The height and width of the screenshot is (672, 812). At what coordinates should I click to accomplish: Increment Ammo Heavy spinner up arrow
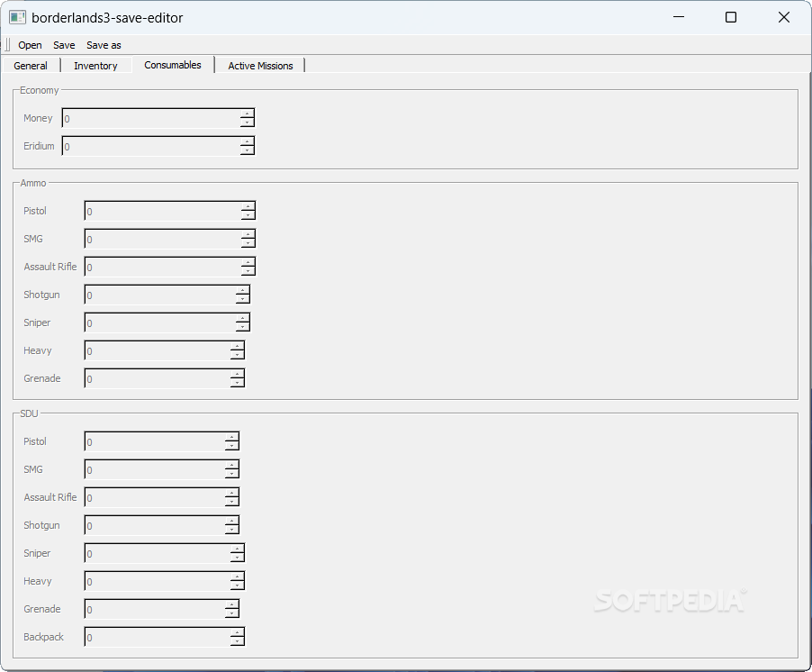point(238,346)
